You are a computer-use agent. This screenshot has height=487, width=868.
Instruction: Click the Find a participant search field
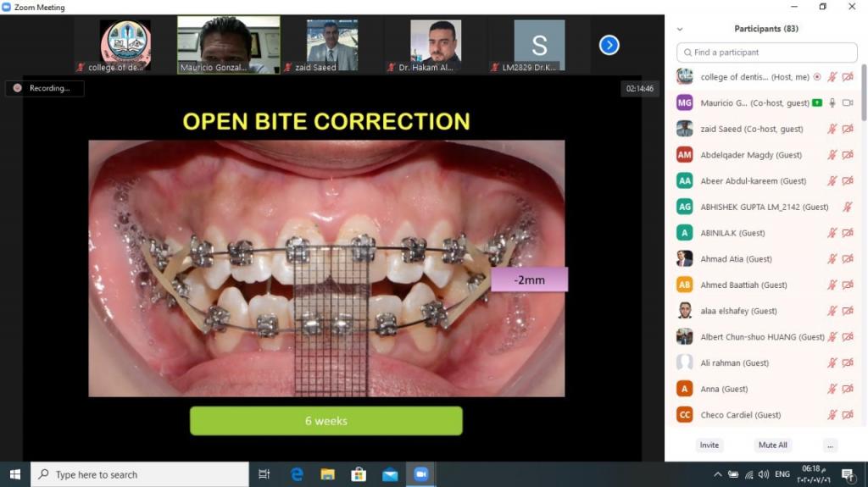pos(767,53)
